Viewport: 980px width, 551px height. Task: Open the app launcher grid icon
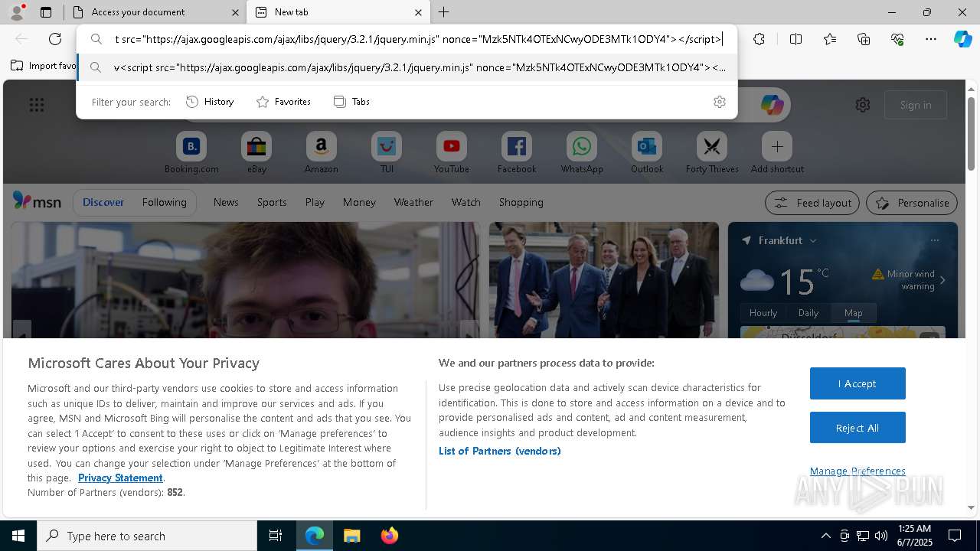click(37, 105)
